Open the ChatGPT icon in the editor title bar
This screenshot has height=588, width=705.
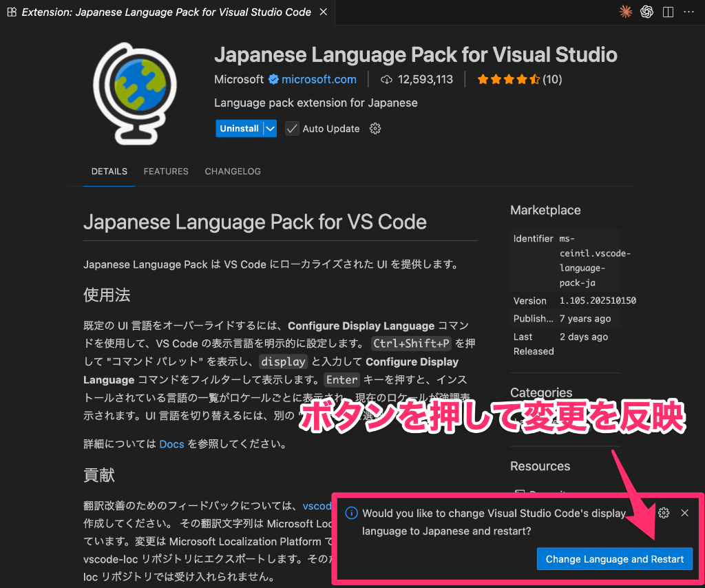[x=646, y=12]
